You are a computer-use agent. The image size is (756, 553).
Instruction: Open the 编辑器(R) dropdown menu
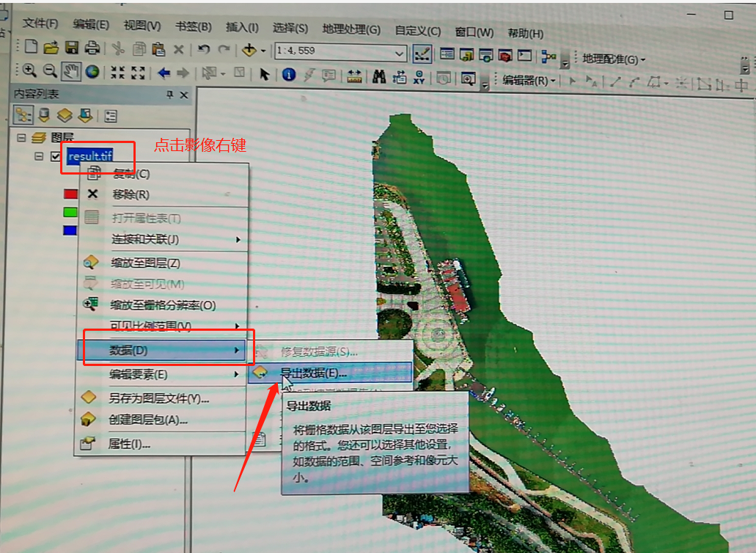(529, 80)
